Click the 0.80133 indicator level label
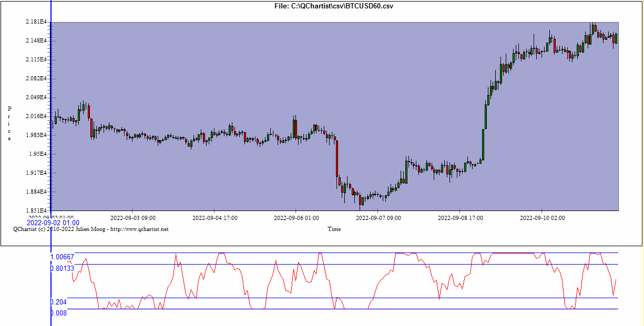Screen dimensions: 644x326 tap(62, 268)
